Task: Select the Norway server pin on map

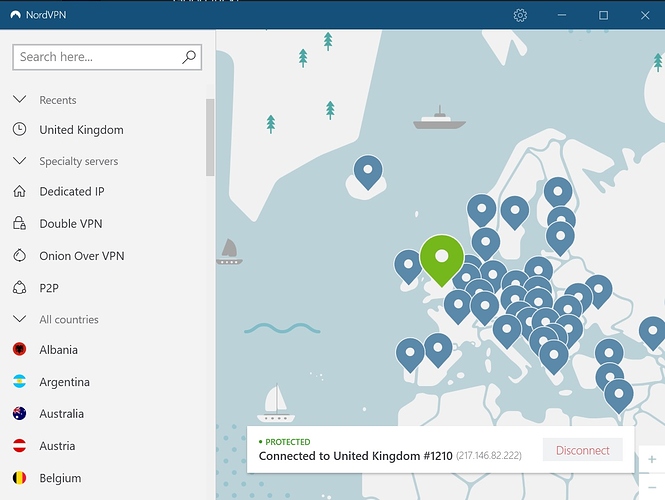Action: pyautogui.click(x=481, y=209)
